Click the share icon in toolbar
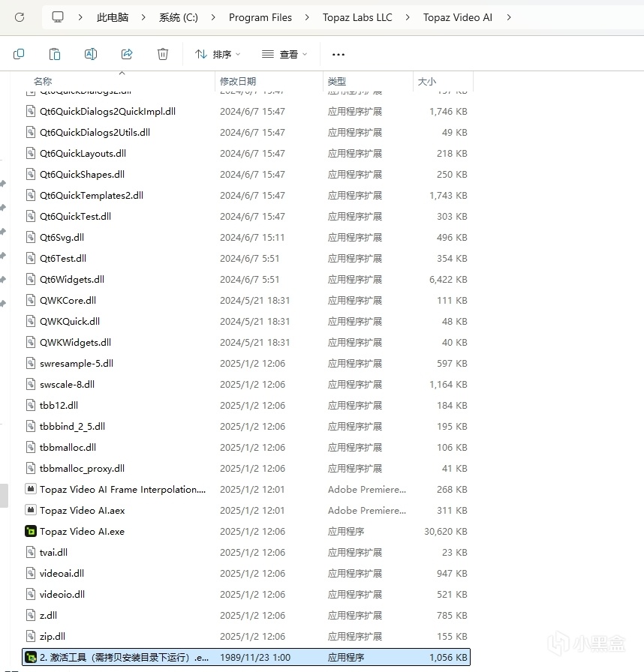 coord(127,54)
